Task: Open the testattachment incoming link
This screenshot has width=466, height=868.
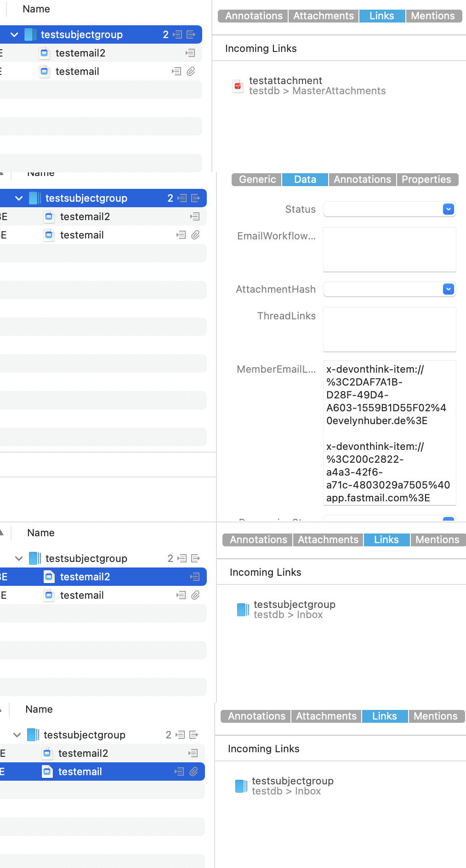Action: (285, 81)
